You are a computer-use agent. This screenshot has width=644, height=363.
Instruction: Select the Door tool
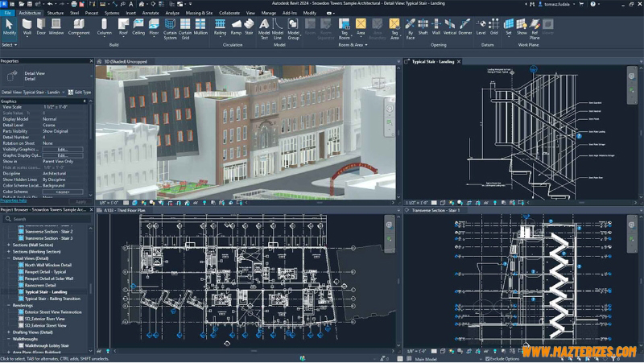(41, 27)
